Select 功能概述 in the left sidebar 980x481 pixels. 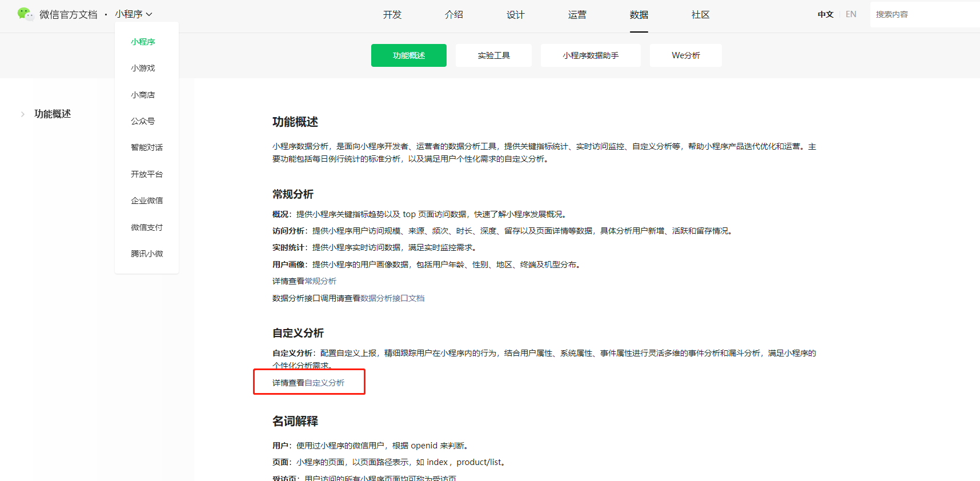[x=53, y=114]
